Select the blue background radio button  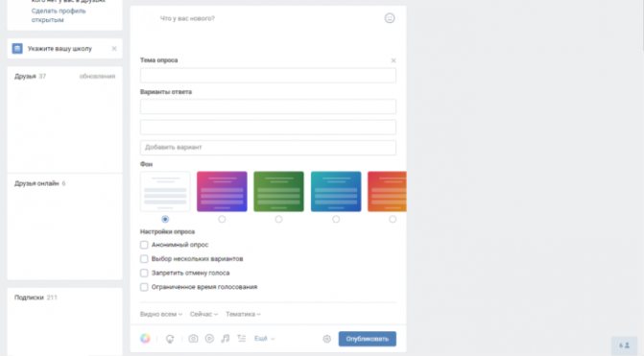336,220
